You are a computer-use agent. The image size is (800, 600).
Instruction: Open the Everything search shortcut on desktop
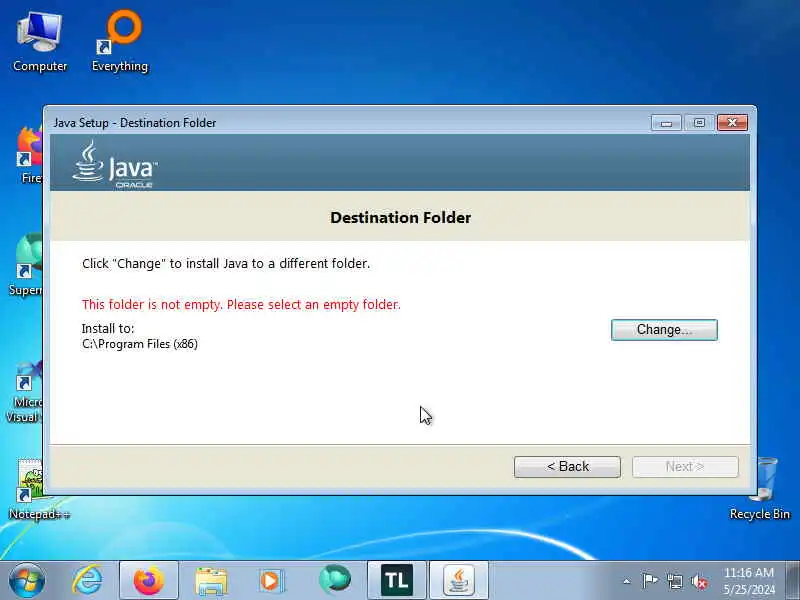pyautogui.click(x=120, y=42)
